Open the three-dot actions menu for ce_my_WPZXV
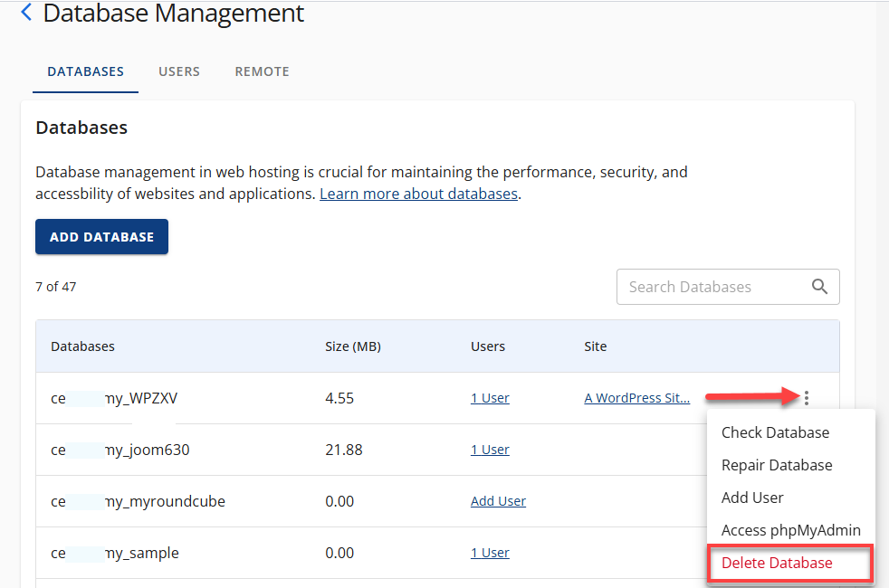889x588 pixels. tap(806, 397)
